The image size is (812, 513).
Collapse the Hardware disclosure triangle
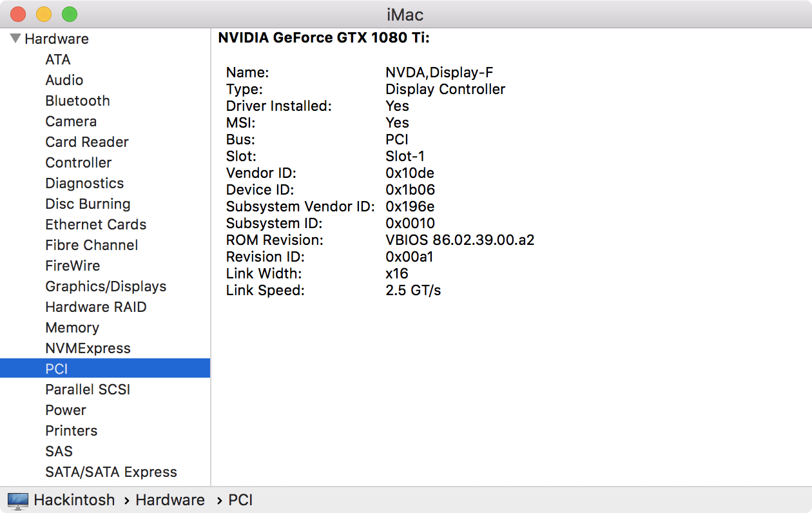[15, 39]
